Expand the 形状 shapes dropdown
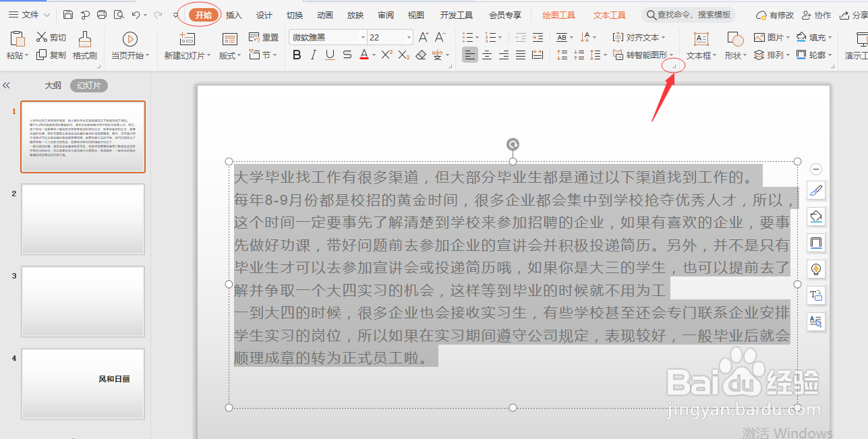Screen dimensions: 868x439 coord(735,55)
